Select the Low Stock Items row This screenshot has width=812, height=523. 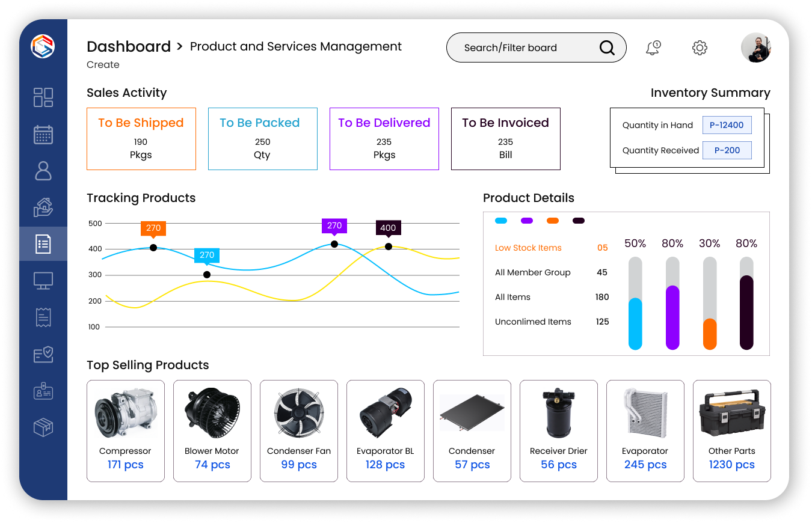coord(552,248)
